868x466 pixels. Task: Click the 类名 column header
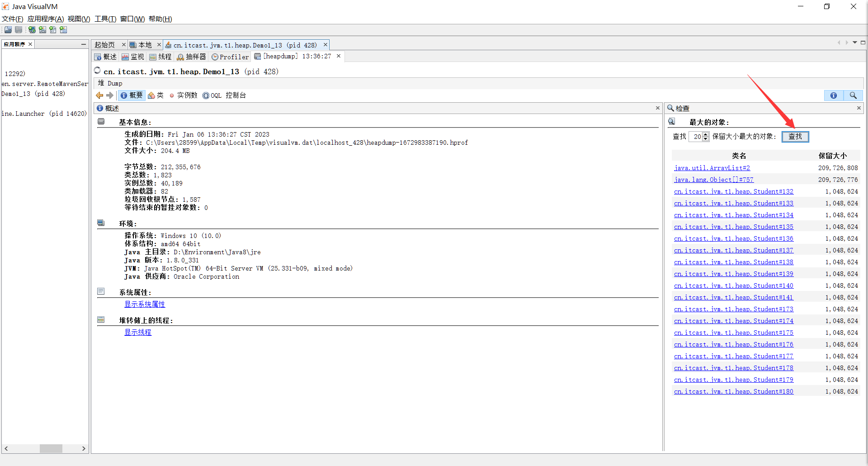click(x=739, y=156)
